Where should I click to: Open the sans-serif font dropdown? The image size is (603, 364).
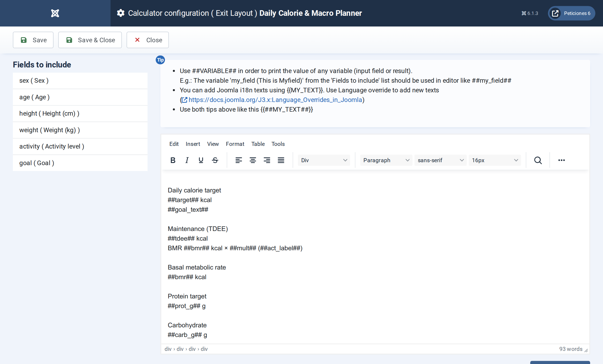[440, 160]
